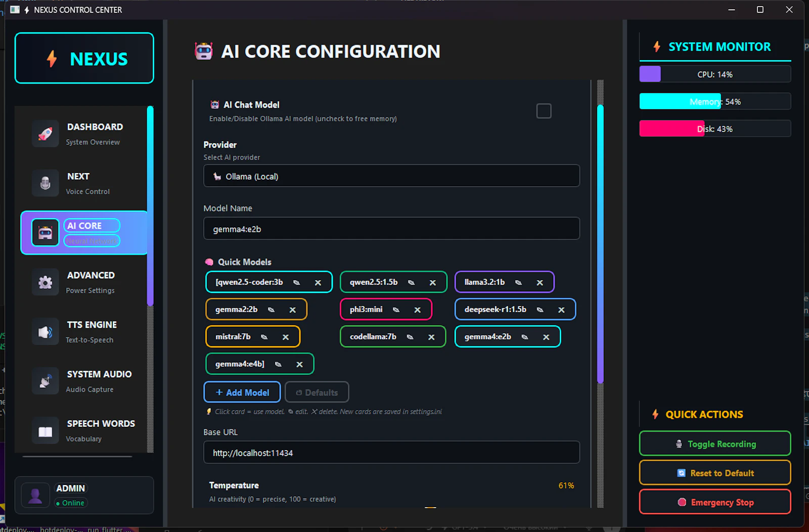
Task: Edit the gemma2:2b model card
Action: 272,309
